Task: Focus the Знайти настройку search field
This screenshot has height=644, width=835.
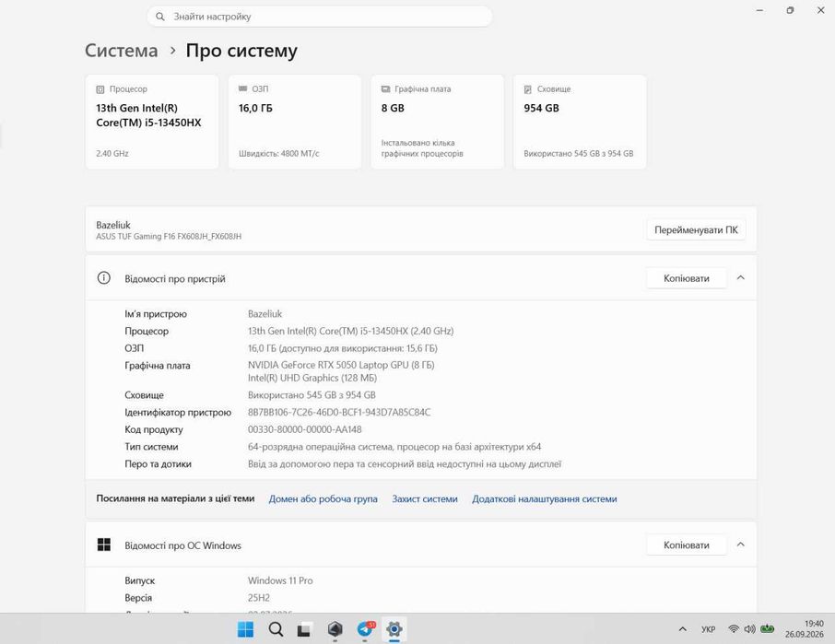Action: tap(320, 17)
